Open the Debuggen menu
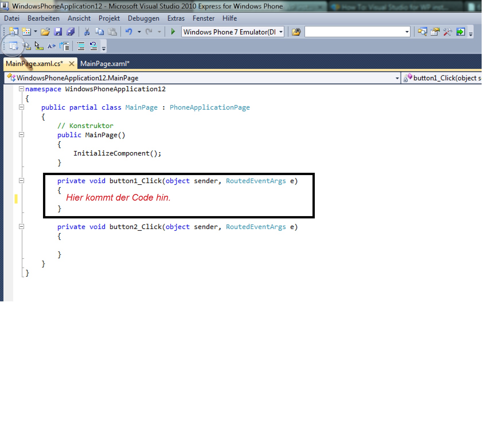The height and width of the screenshot is (442, 504). pos(144,18)
